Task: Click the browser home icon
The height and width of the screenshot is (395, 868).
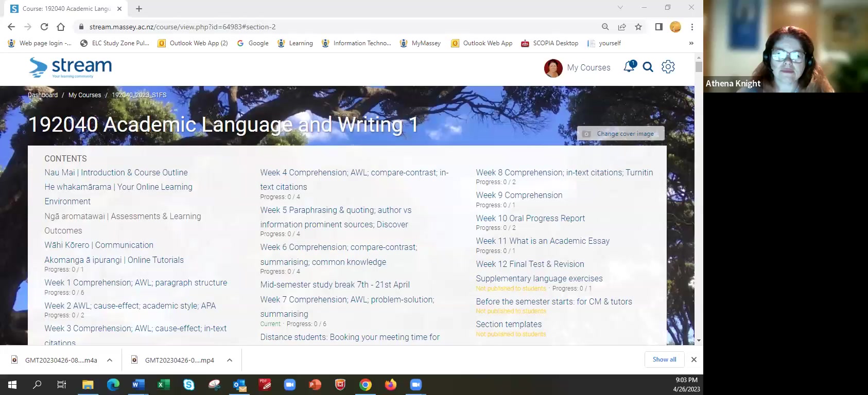Action: (61, 27)
